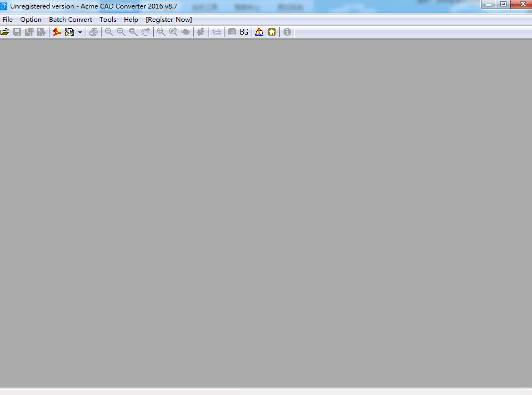The height and width of the screenshot is (395, 532).
Task: Start conversion via the PDF converter icon
Action: [56, 32]
